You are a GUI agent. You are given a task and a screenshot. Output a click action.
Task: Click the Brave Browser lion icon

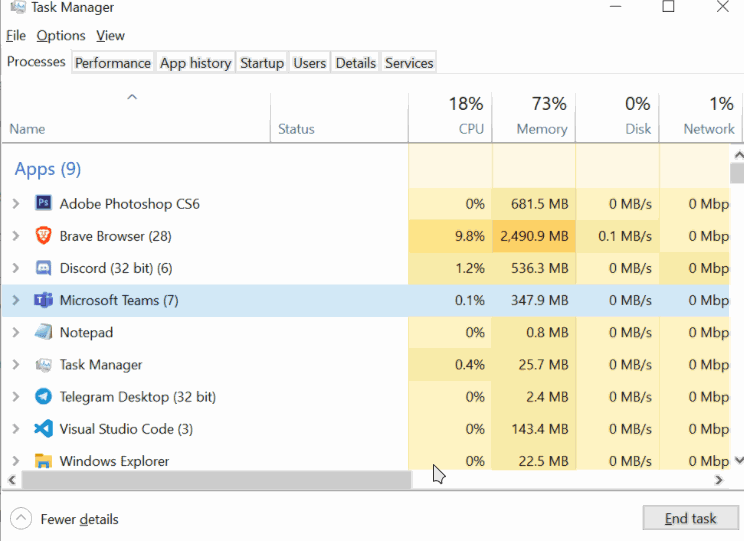pos(43,235)
